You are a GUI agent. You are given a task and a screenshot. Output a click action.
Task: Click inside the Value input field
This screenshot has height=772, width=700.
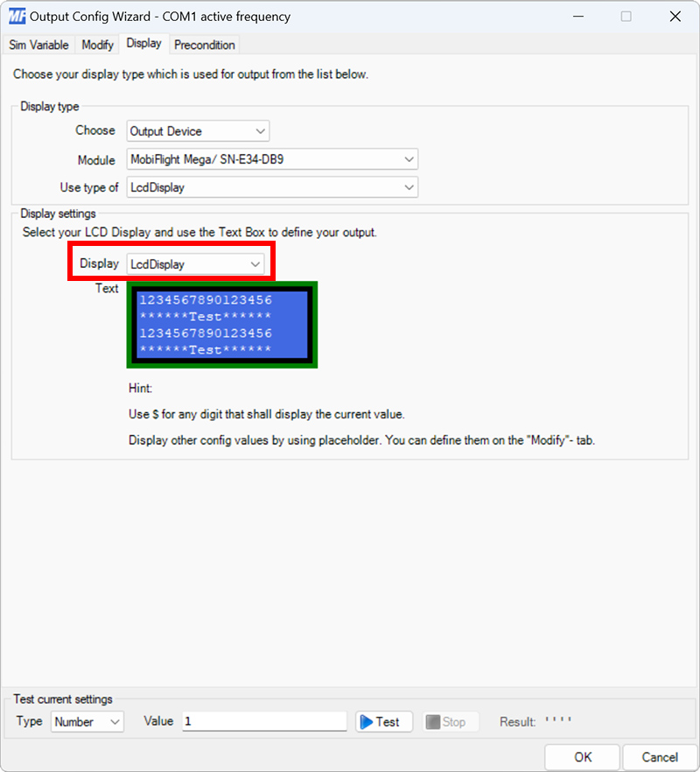click(x=262, y=721)
